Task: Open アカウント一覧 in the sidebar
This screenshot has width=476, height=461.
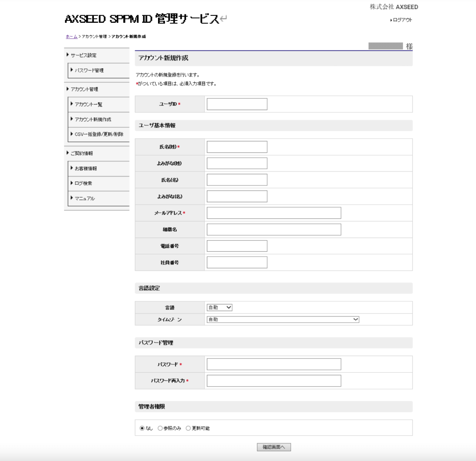Action: (x=89, y=105)
